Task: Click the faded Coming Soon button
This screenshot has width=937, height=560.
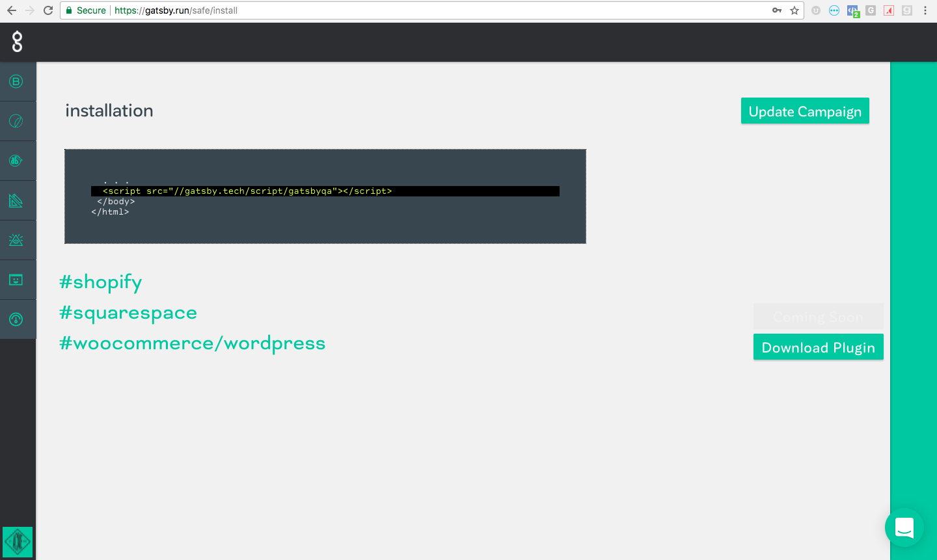Action: pos(819,317)
